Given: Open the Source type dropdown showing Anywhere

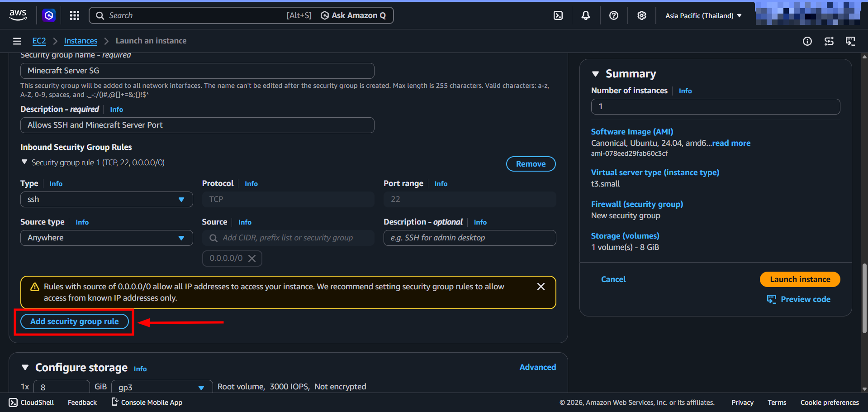Looking at the screenshot, I should tap(107, 238).
